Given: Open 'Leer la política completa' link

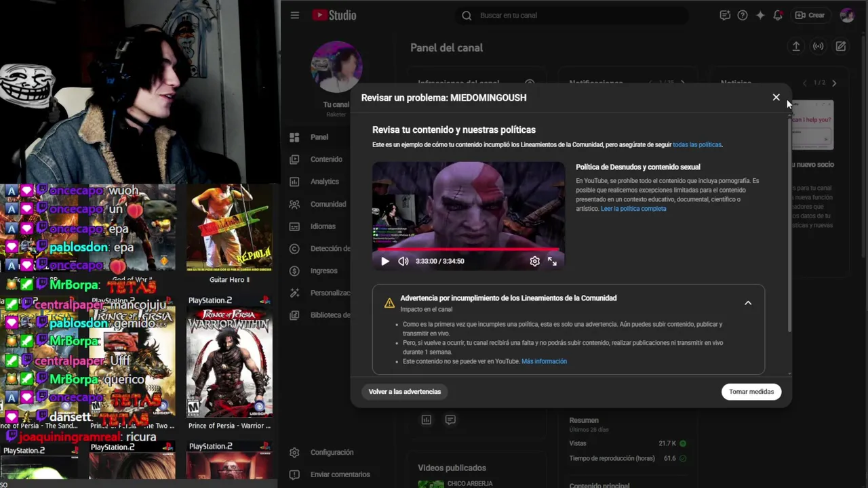Looking at the screenshot, I should [633, 209].
